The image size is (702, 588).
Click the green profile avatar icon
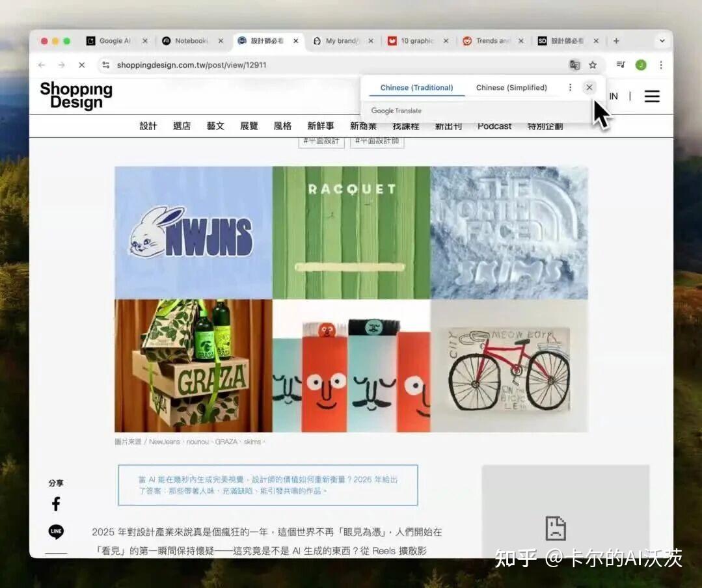tap(641, 65)
